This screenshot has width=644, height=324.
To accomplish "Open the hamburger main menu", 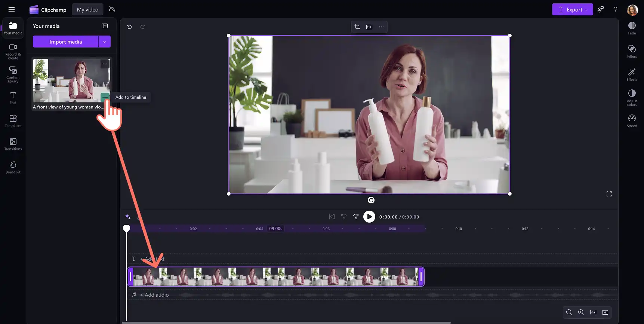I will (x=12, y=9).
